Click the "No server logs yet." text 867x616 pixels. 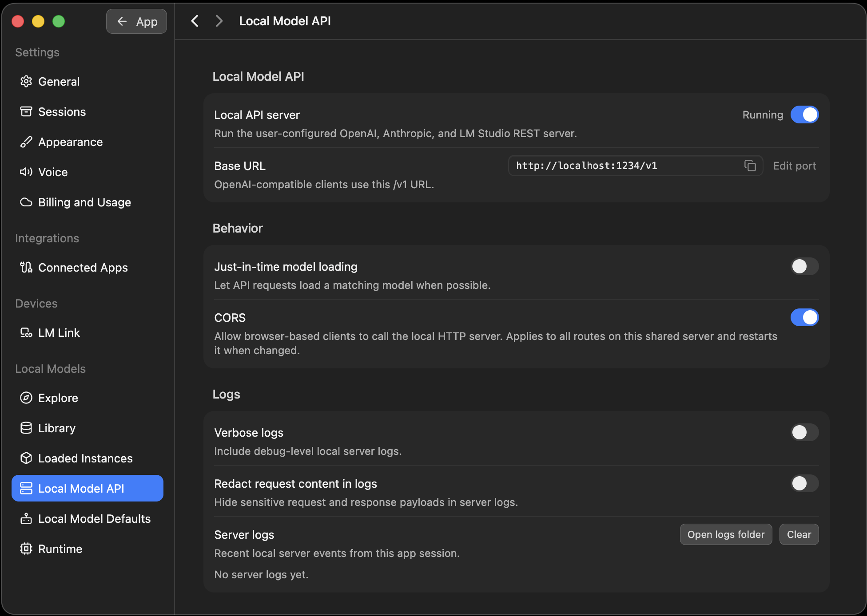[x=261, y=574]
